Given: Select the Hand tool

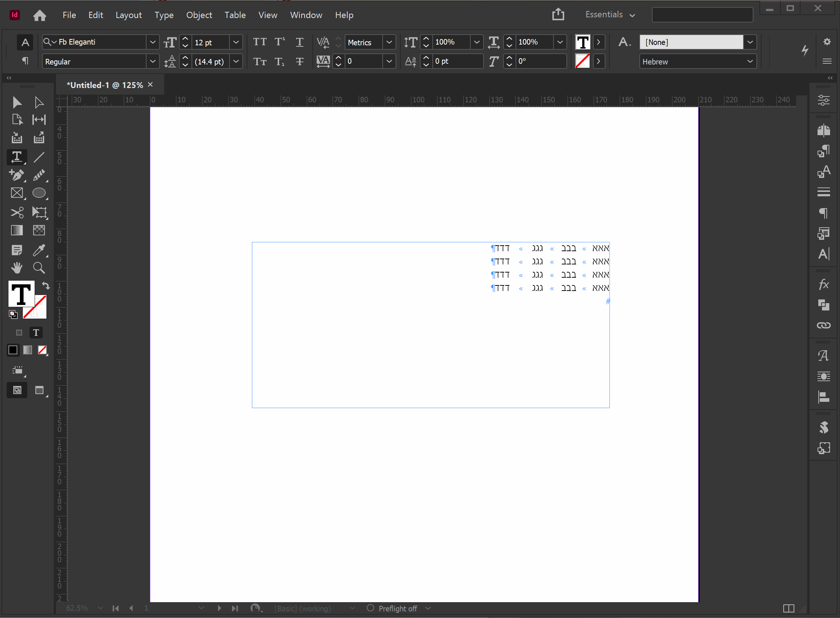Looking at the screenshot, I should 17,268.
